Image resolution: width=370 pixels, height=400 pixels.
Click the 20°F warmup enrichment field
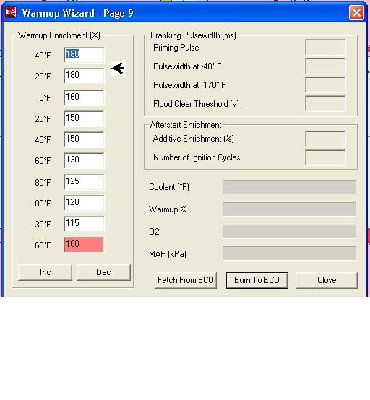click(x=84, y=119)
